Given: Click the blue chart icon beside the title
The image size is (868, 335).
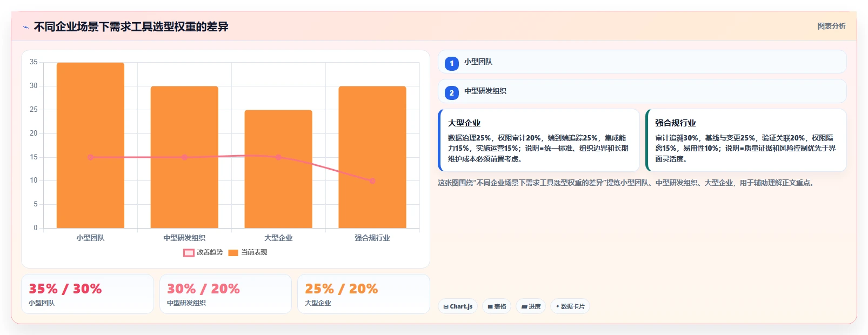Looking at the screenshot, I should tap(25, 27).
